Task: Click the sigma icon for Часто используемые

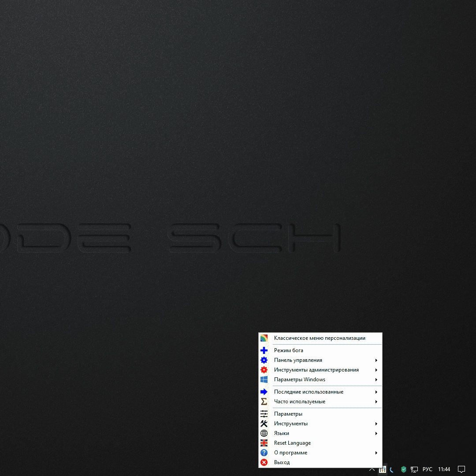Action: click(264, 402)
